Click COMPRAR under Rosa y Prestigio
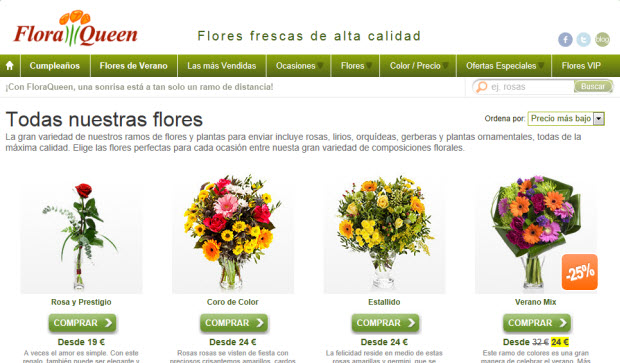This screenshot has width=620, height=363. coord(82,323)
